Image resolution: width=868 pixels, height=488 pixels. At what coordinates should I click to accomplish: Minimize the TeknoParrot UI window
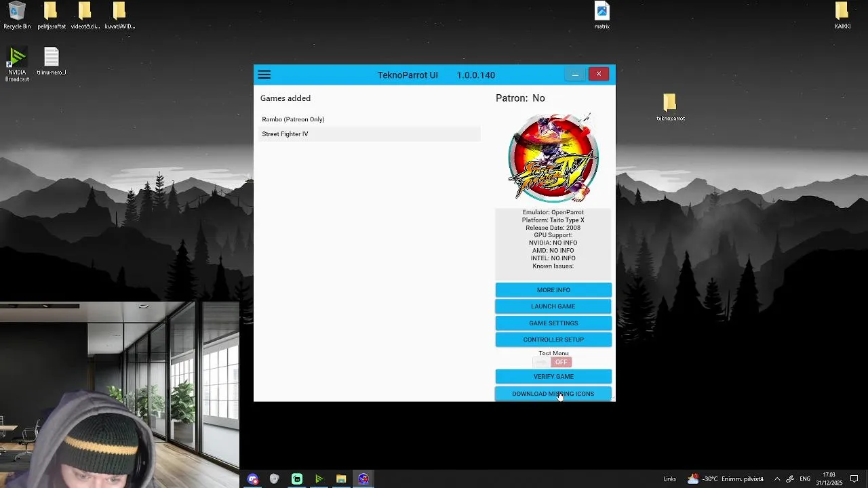tap(575, 74)
